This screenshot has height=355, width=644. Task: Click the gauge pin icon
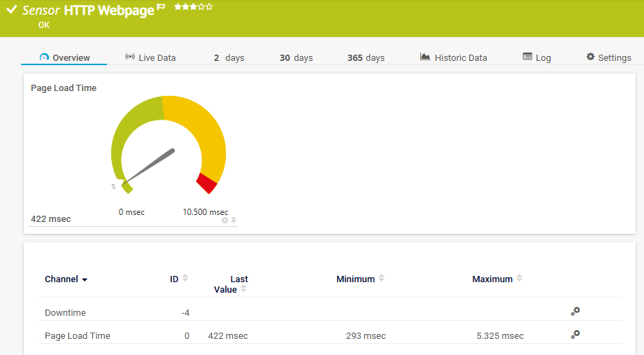pyautogui.click(x=234, y=221)
